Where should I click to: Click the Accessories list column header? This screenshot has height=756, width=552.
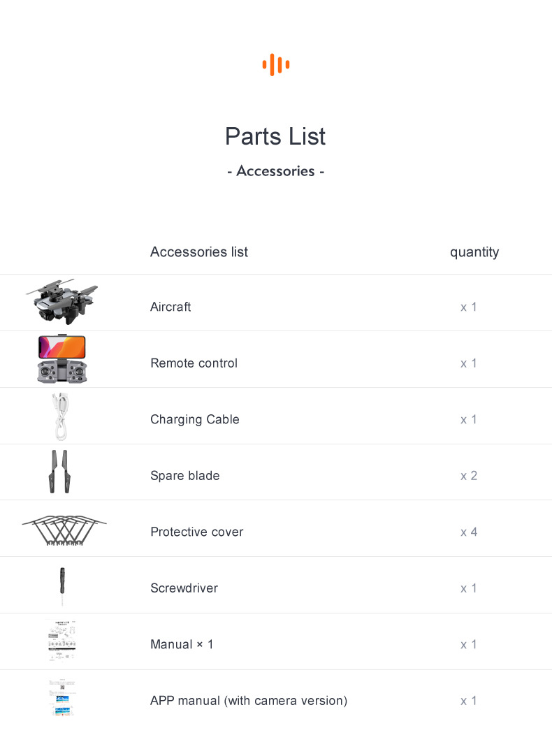pyautogui.click(x=199, y=252)
